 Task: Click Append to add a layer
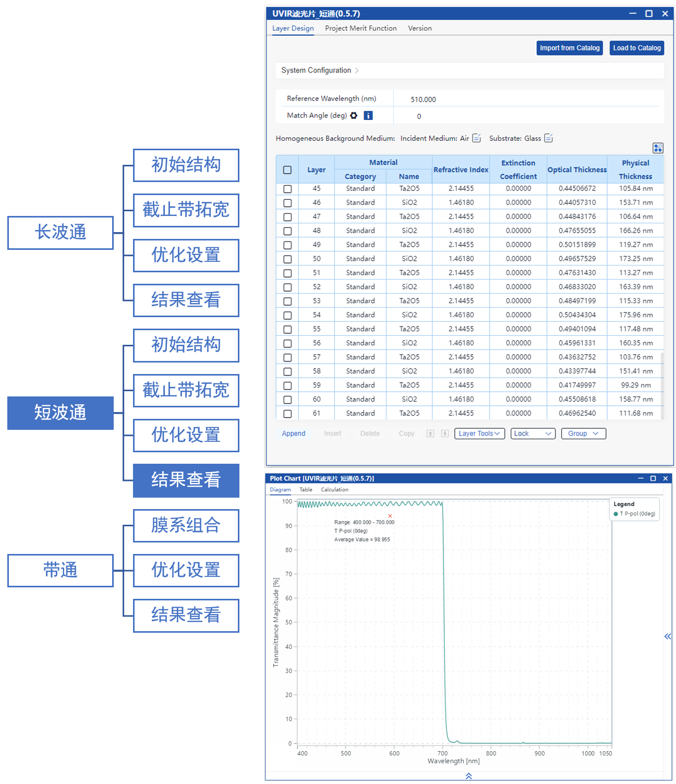click(x=294, y=433)
